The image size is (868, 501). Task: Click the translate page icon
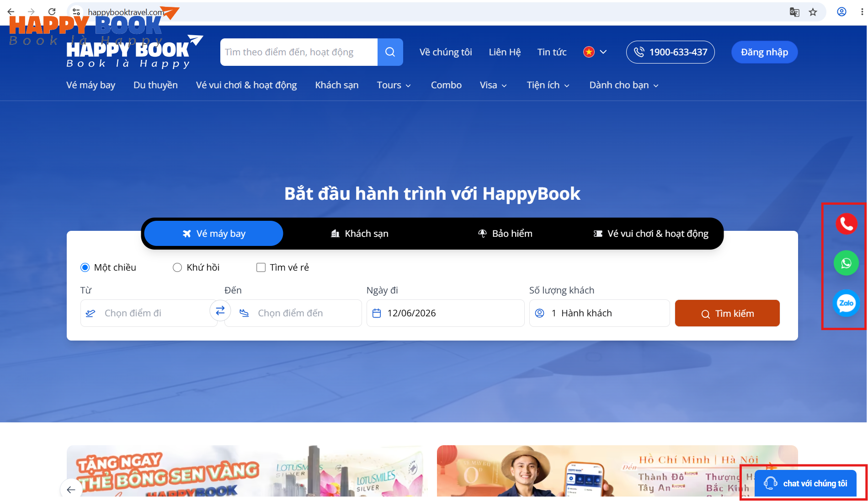794,12
